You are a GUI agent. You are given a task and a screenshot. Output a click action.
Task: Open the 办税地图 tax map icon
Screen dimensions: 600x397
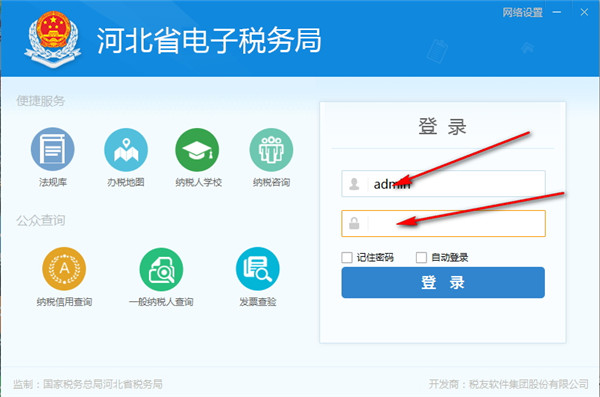[x=126, y=149]
